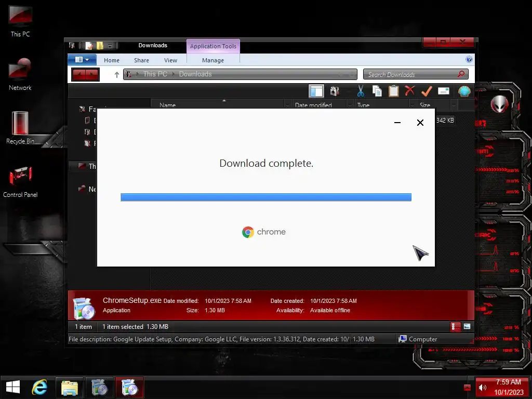
Task: Open the Size column filter dropdown
Action: [454, 105]
